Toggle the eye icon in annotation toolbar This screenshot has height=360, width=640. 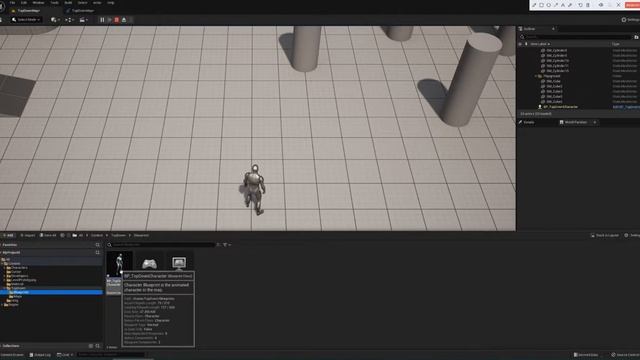601,5
